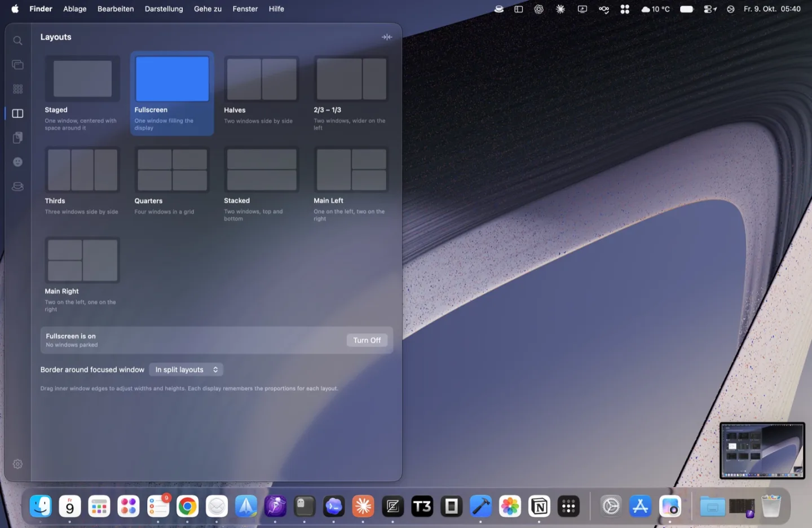Open Reminders with the red badge
This screenshot has width=812, height=528.
158,507
